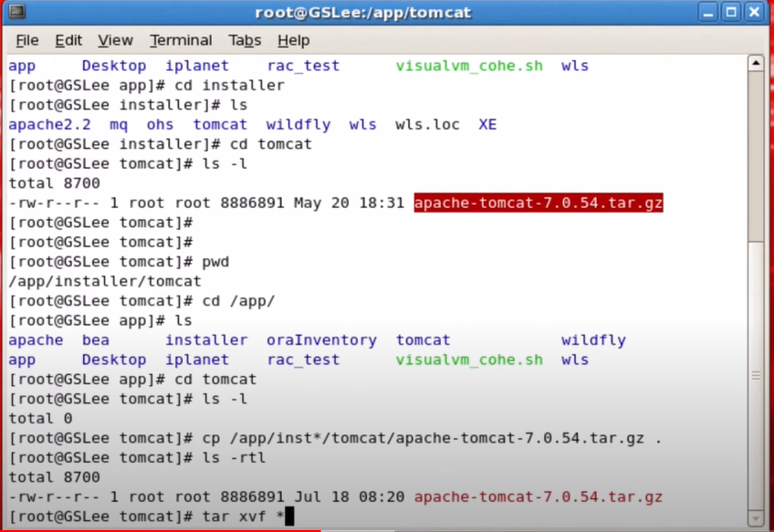
Task: Click the 'apache2.2' directory name
Action: pos(50,124)
